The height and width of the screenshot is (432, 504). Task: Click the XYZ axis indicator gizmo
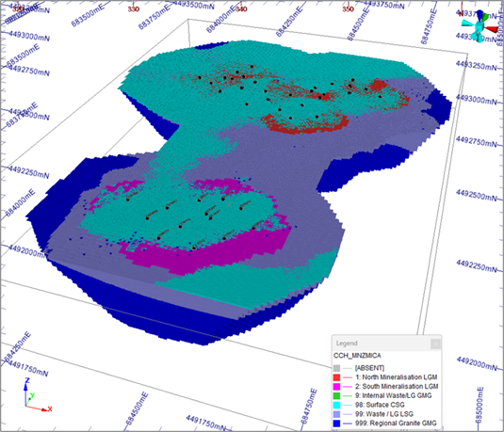pos(36,396)
